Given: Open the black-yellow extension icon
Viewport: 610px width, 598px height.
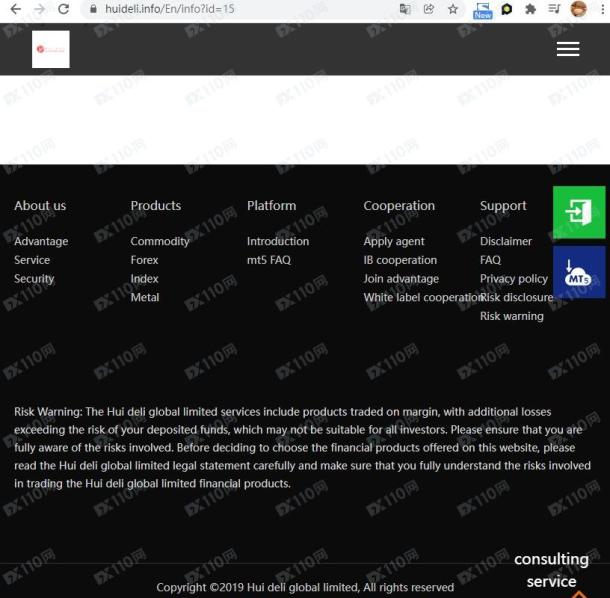Looking at the screenshot, I should pos(507,9).
